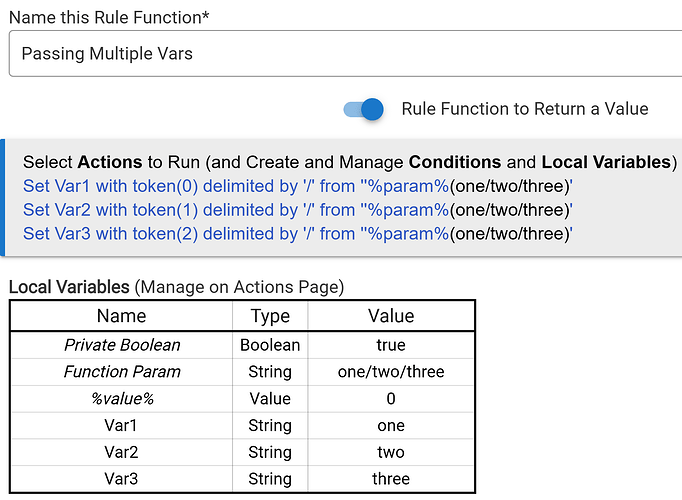The height and width of the screenshot is (500, 682).
Task: Click the Type column header
Action: (x=270, y=316)
